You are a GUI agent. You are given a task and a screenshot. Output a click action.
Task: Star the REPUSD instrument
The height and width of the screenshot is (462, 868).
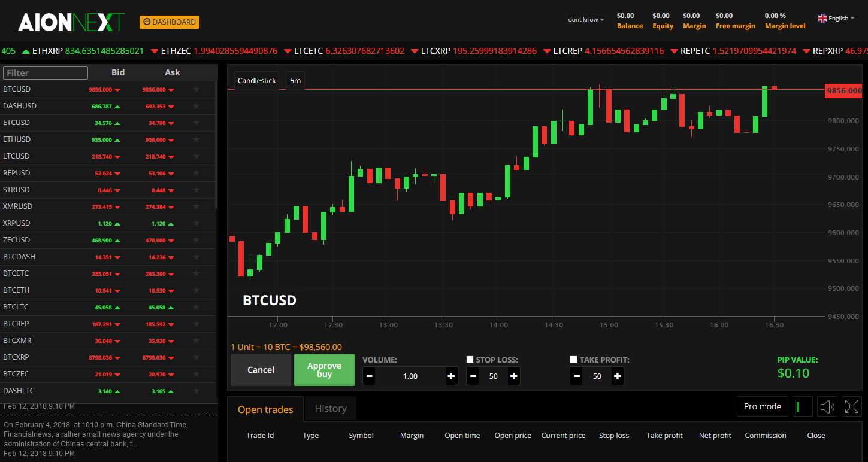(196, 173)
